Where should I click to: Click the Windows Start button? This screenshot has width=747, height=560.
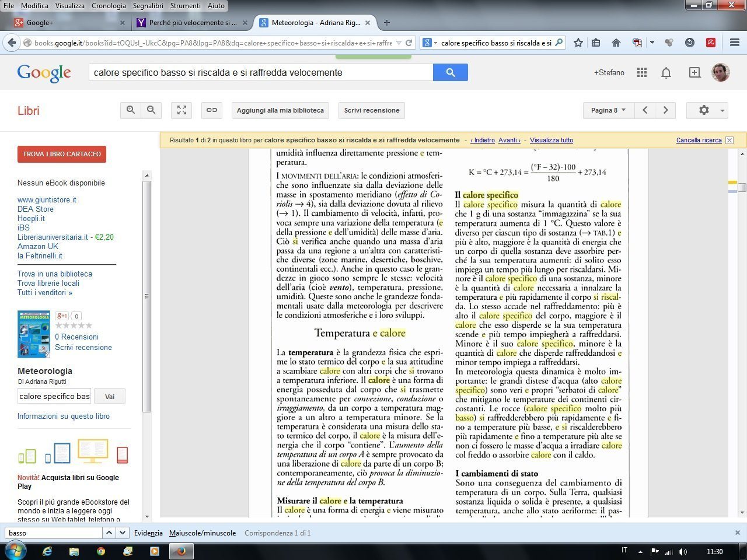(x=15, y=550)
